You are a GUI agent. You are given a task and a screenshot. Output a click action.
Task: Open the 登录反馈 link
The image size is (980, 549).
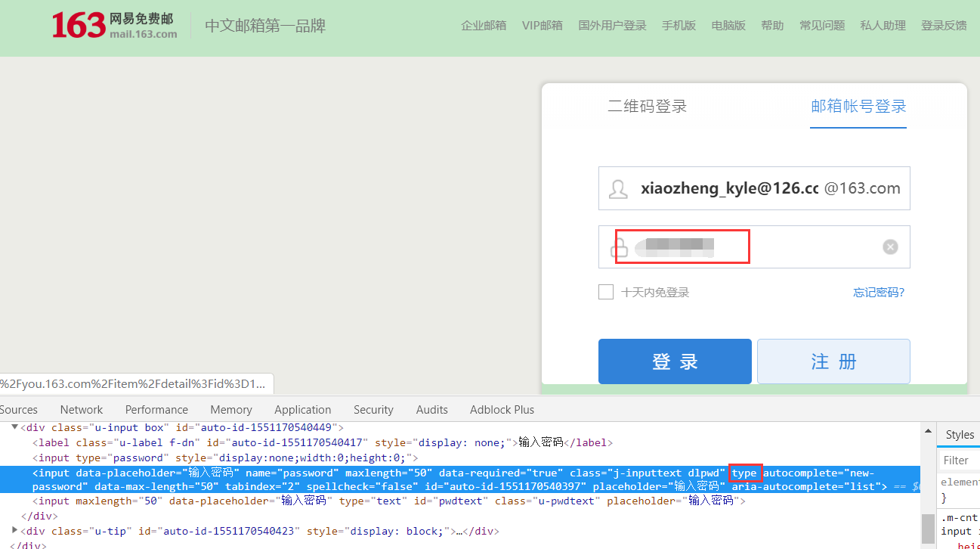(x=944, y=26)
